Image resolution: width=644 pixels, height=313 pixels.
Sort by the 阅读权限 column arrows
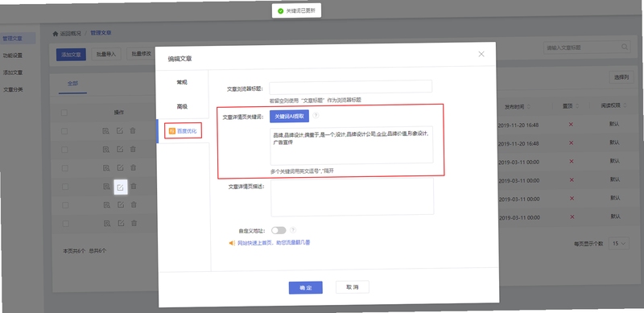click(x=625, y=105)
